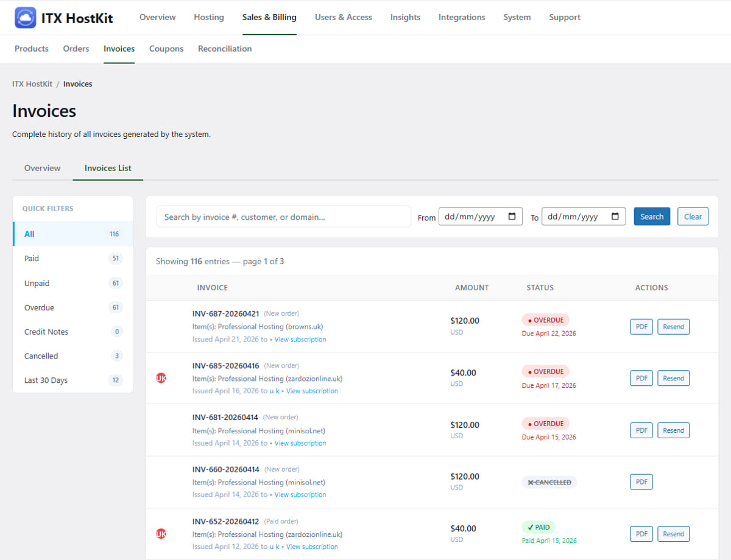Resend invoice INV-687-20260421
Screen dimensions: 731x560
[674, 327]
